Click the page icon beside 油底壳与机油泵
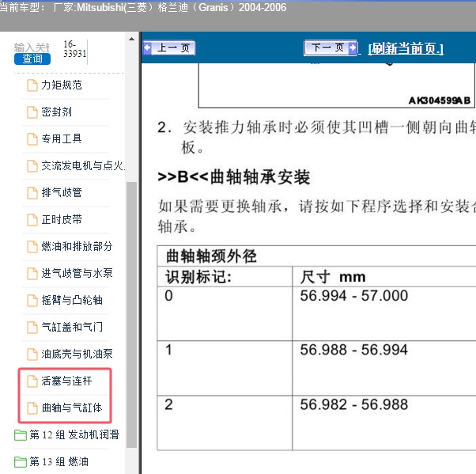The image size is (476, 474). pyautogui.click(x=32, y=354)
